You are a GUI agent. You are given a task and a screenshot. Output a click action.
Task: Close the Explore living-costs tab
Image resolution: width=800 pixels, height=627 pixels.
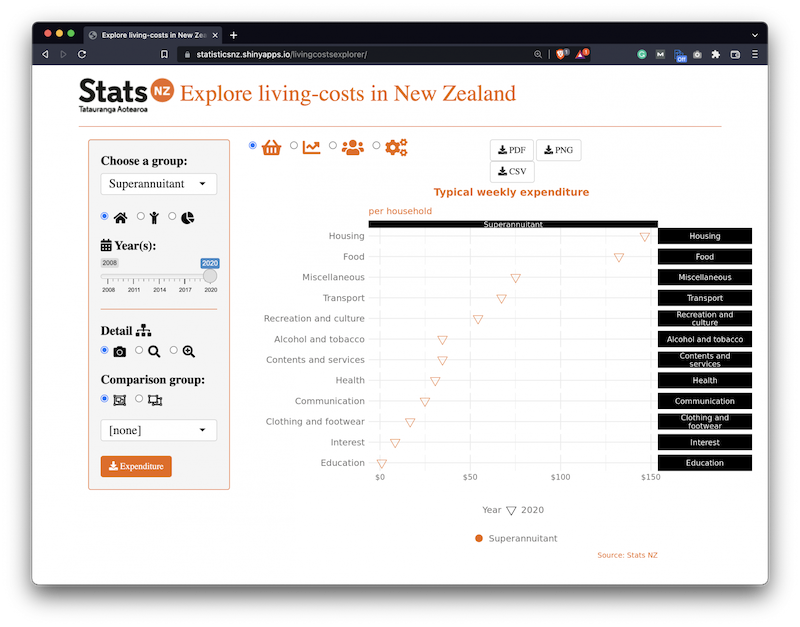point(215,35)
